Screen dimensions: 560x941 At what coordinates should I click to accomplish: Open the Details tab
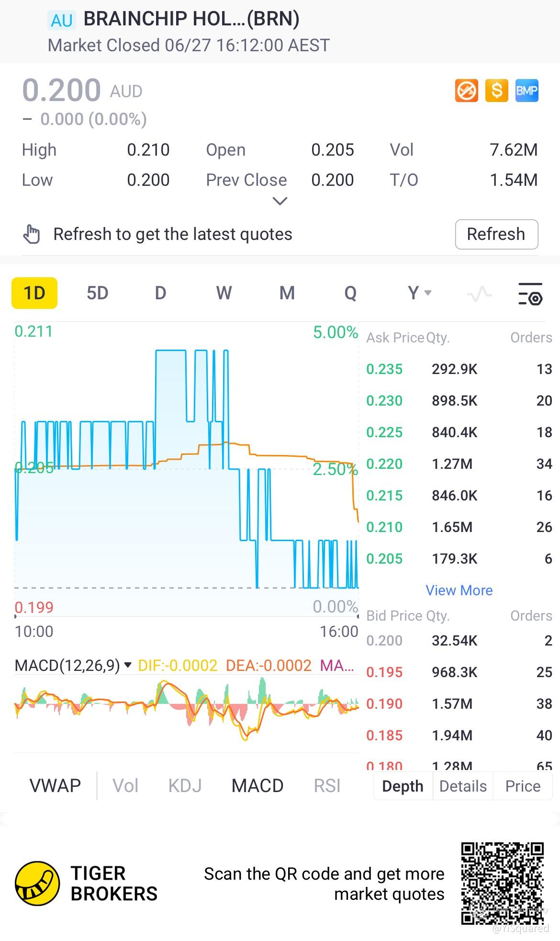click(x=463, y=786)
